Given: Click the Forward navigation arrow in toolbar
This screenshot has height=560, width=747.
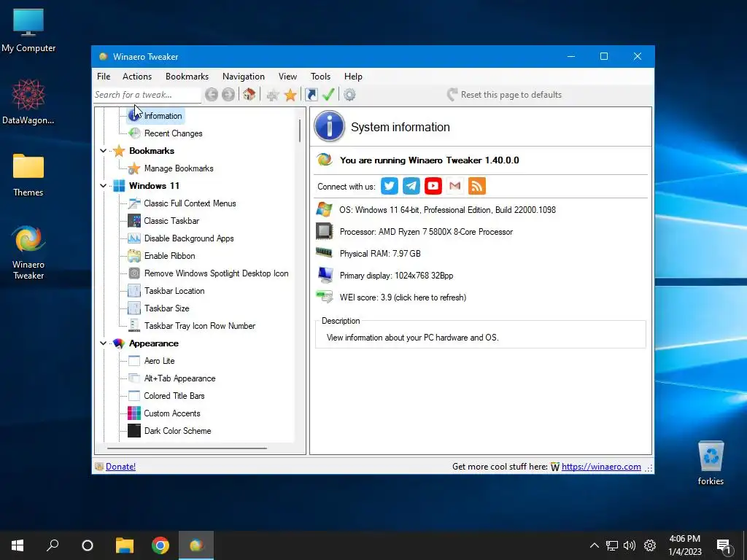Looking at the screenshot, I should pyautogui.click(x=228, y=95).
